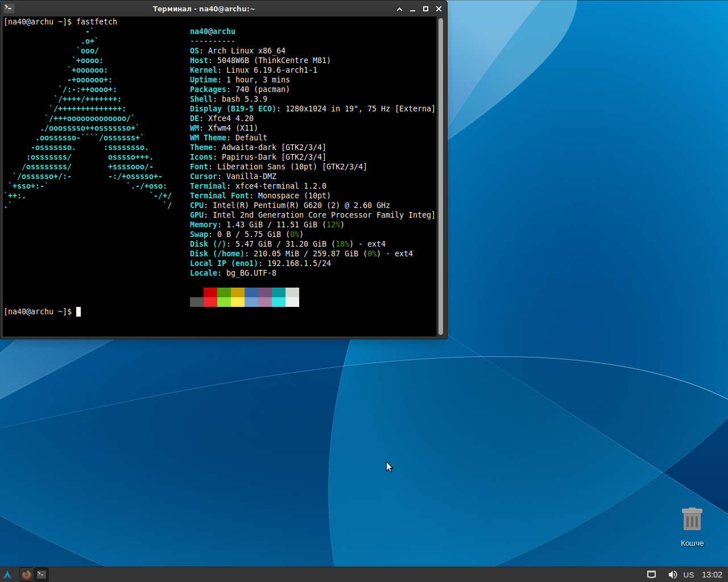Image resolution: width=728 pixels, height=582 pixels.
Task: Click the 'Terminal Font: Monospace (10pt)' line
Action: tap(260, 196)
